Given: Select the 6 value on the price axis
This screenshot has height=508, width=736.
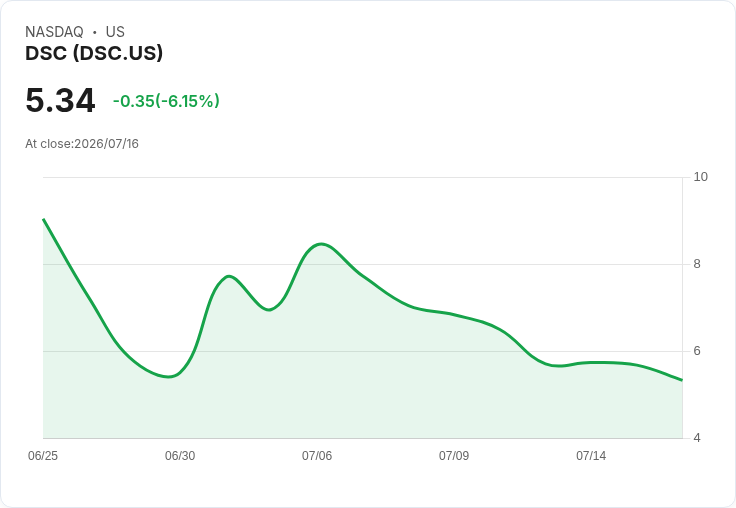Looking at the screenshot, I should pos(697,351).
